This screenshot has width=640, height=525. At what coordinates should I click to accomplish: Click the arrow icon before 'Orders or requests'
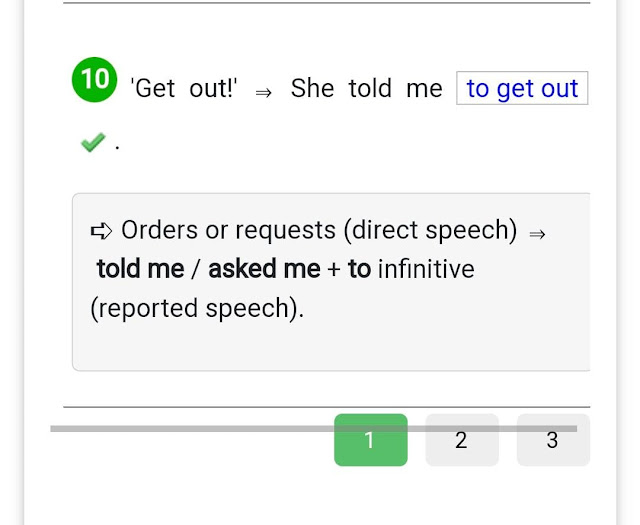102,231
